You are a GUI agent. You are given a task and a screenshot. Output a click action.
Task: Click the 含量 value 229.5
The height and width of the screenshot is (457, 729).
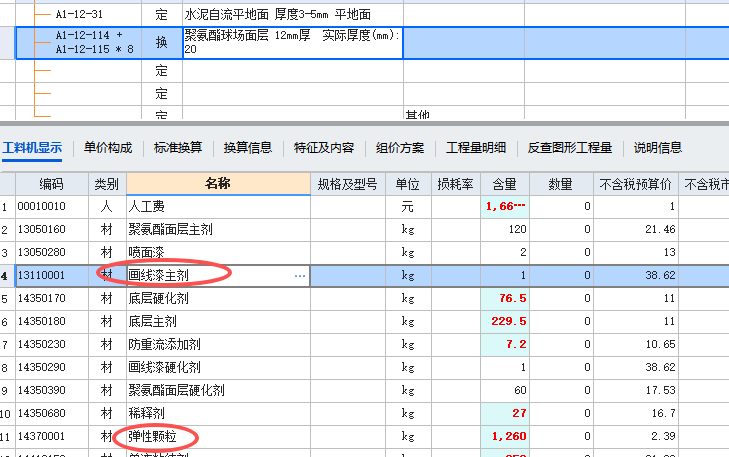point(509,321)
